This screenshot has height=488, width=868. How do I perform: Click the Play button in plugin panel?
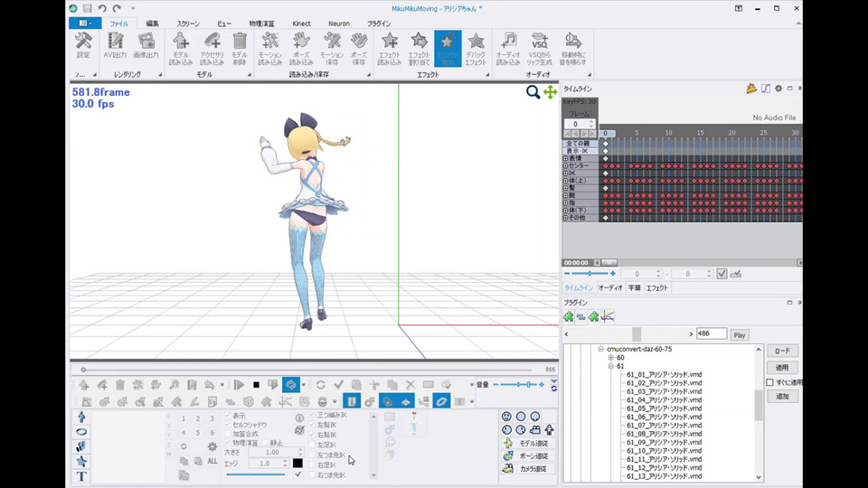(x=740, y=334)
